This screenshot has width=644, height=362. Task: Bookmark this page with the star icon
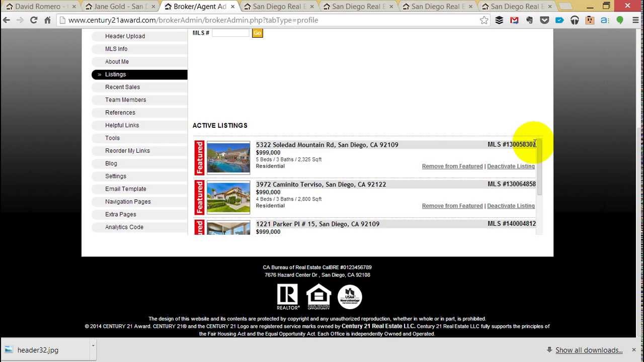[484, 20]
